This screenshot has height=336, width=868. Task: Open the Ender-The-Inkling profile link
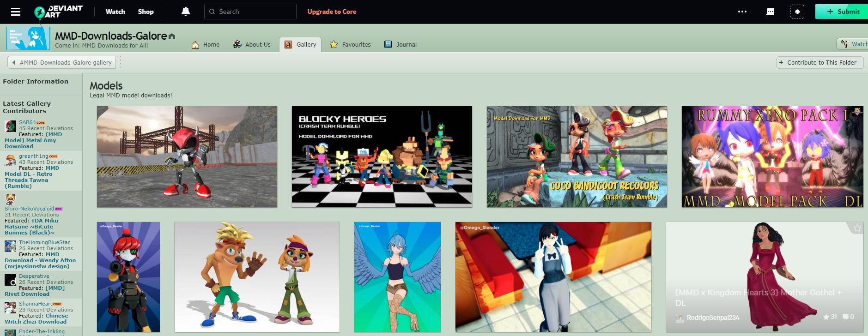[x=42, y=331]
